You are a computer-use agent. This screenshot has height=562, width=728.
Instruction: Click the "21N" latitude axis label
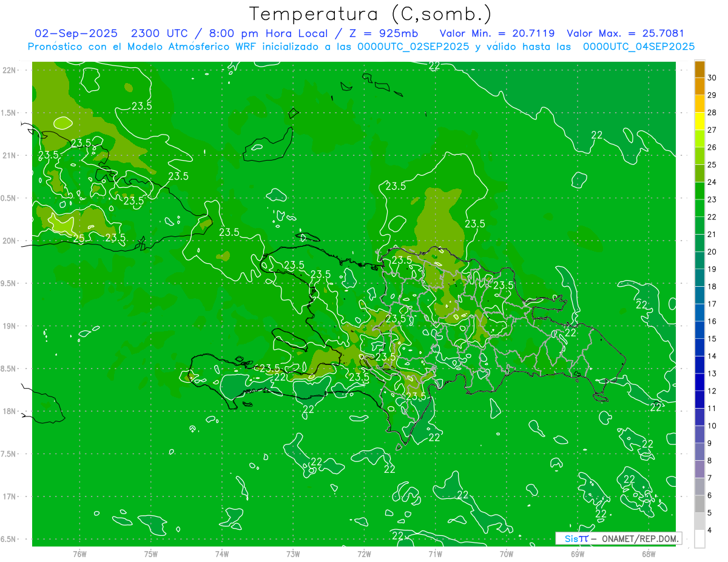tap(9, 156)
